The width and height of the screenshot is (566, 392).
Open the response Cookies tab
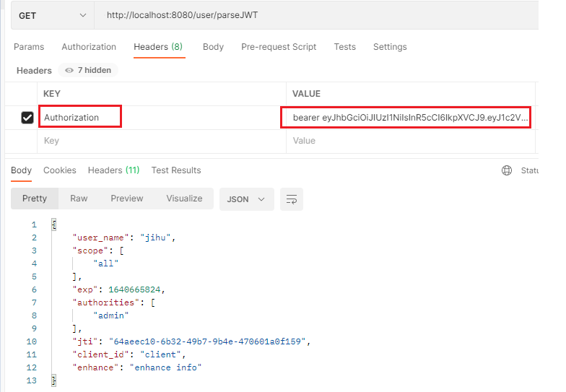click(x=59, y=170)
